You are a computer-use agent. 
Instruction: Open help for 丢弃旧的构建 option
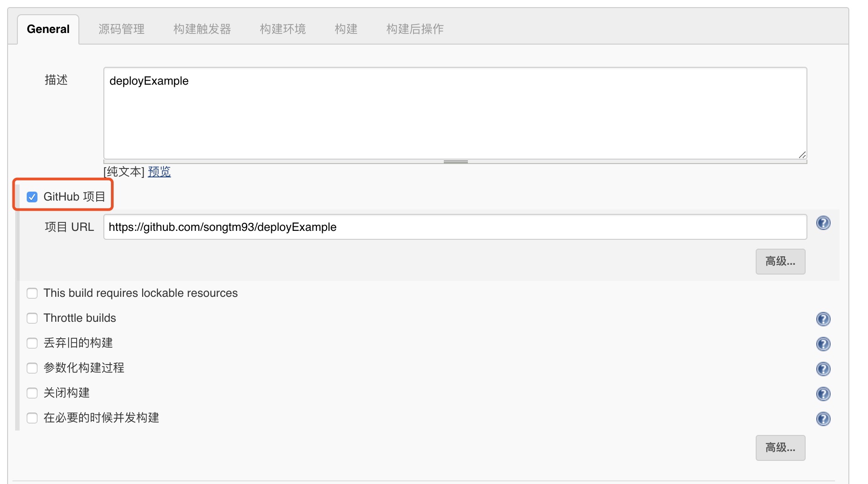coord(823,344)
